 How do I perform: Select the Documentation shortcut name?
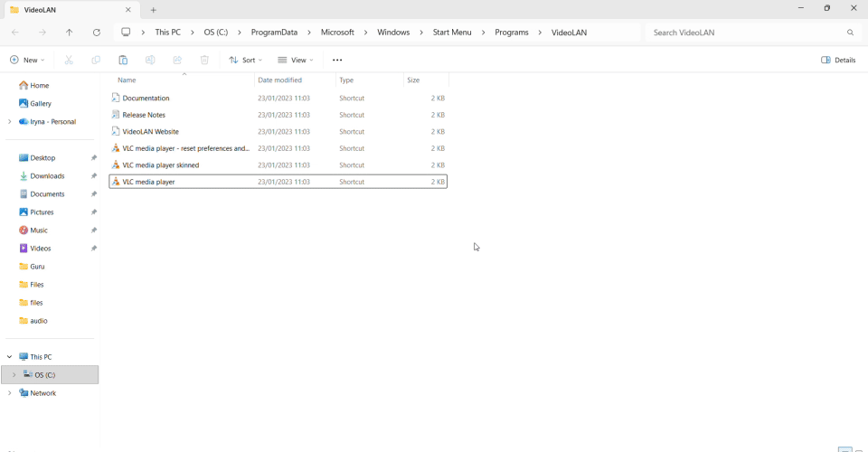point(146,98)
